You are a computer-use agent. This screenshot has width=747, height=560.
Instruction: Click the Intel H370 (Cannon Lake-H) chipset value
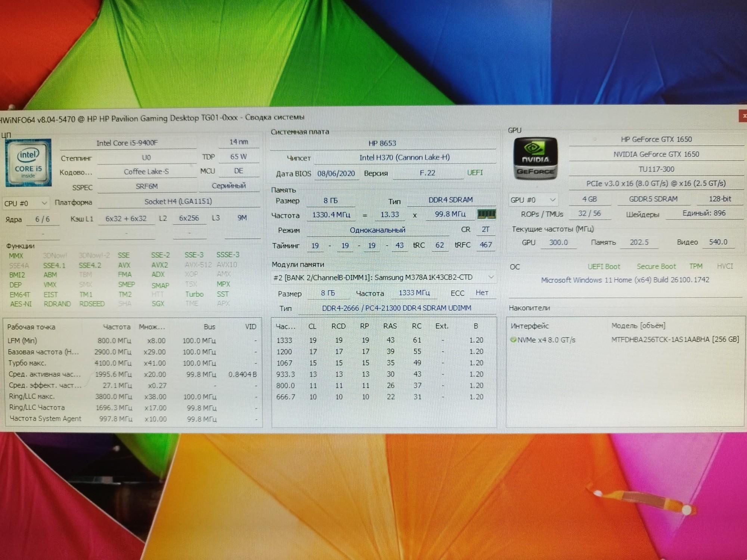[x=405, y=158]
